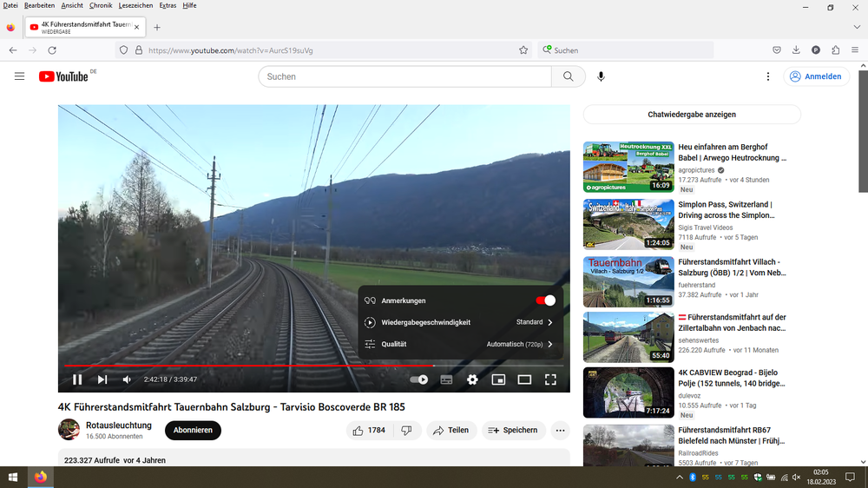
Task: Enter fullscreen mode
Action: tap(550, 379)
